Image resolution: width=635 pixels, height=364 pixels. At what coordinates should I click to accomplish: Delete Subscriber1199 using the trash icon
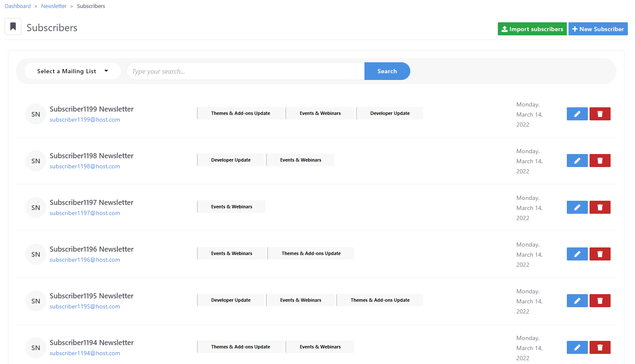coord(600,114)
